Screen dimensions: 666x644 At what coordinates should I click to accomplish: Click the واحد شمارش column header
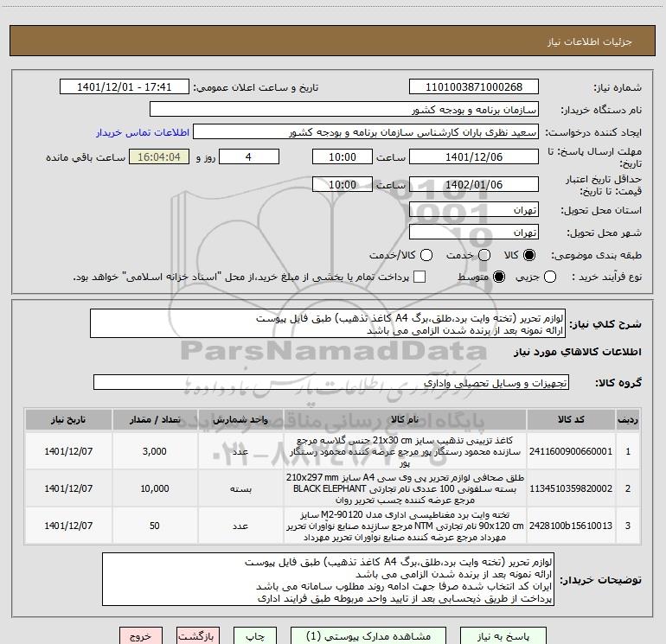[240, 419]
